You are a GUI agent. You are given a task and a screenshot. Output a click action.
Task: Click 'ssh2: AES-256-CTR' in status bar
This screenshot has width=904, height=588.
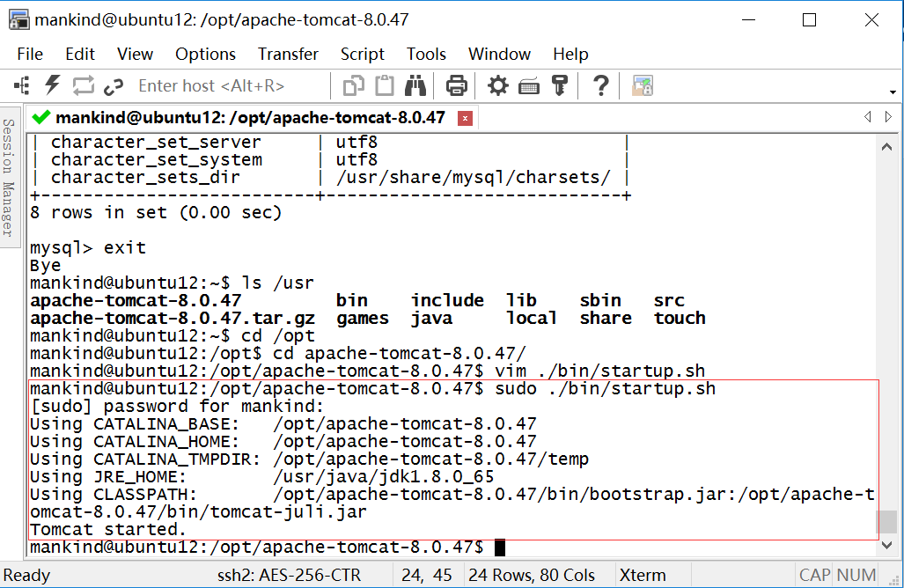[x=289, y=576]
